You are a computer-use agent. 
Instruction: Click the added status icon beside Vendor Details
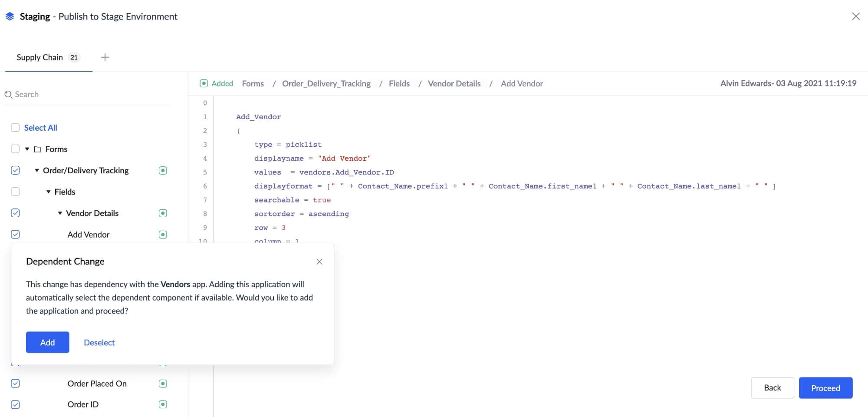click(x=163, y=213)
